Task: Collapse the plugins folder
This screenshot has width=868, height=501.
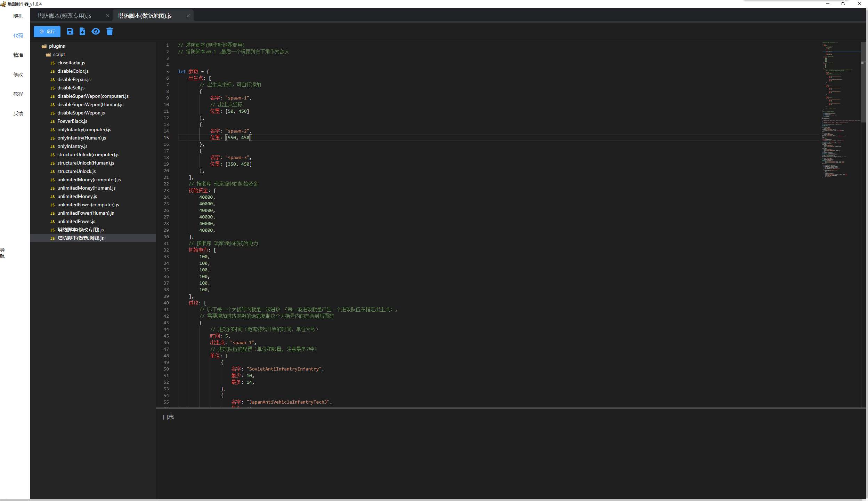Action: coord(57,46)
